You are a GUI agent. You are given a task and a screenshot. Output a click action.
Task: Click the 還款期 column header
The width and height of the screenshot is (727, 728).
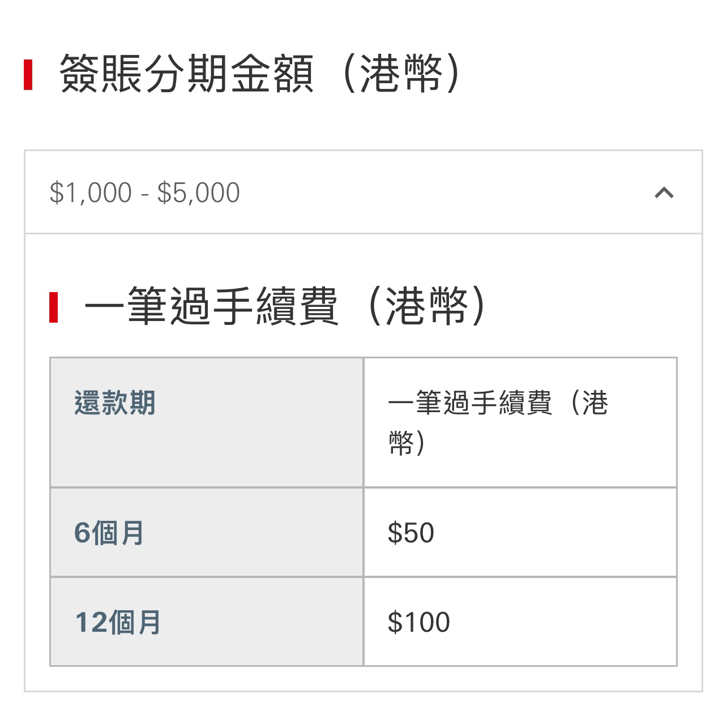point(207,422)
